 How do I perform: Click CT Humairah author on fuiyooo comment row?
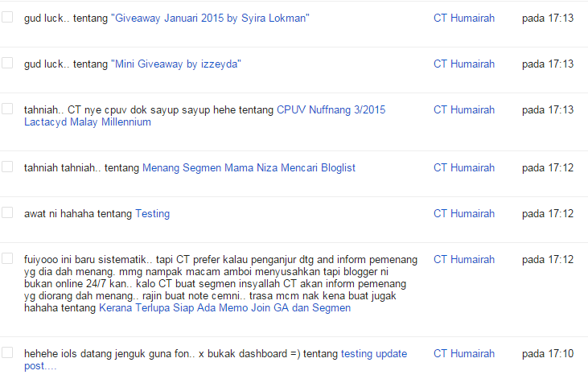pyautogui.click(x=464, y=260)
